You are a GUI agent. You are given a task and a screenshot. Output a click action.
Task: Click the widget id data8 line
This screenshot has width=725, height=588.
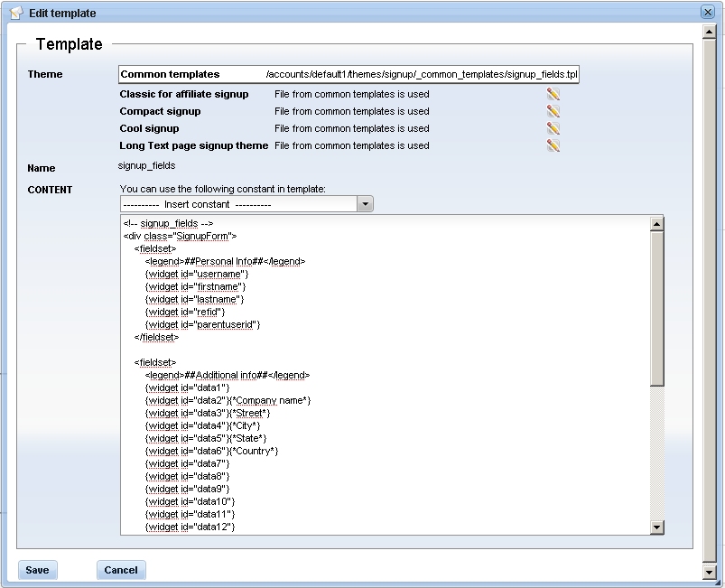point(187,477)
